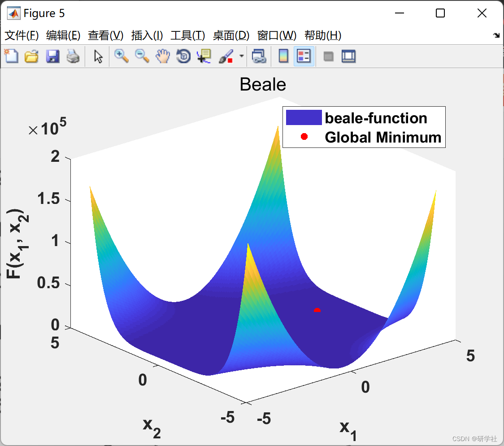This screenshot has height=446, width=504.
Task: Click the Hide Plot Tools icon
Action: click(x=328, y=56)
